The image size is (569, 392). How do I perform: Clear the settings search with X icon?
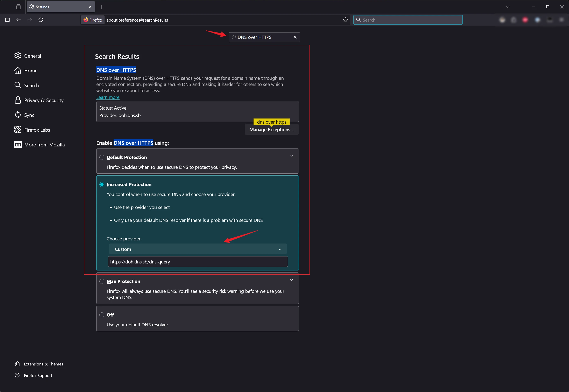[295, 37]
